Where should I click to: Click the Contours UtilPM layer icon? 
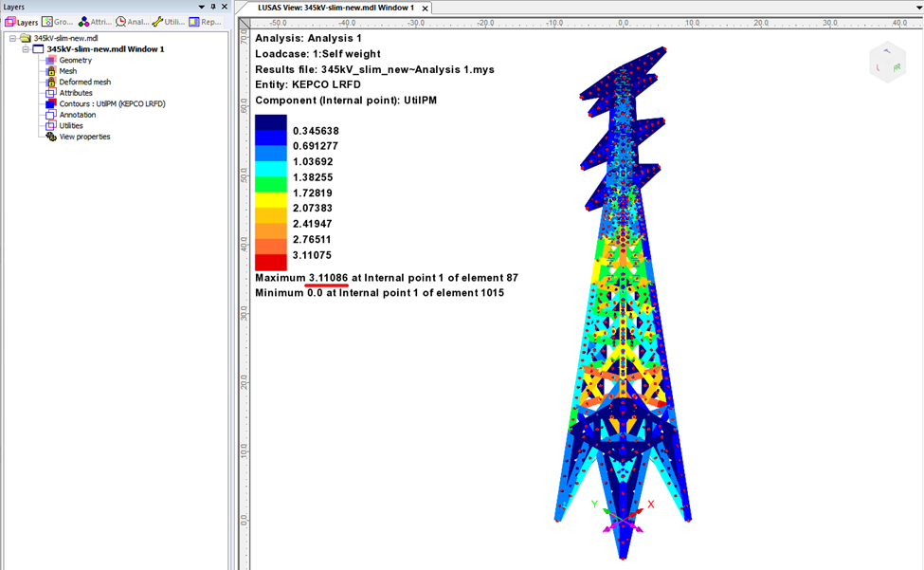(x=51, y=103)
